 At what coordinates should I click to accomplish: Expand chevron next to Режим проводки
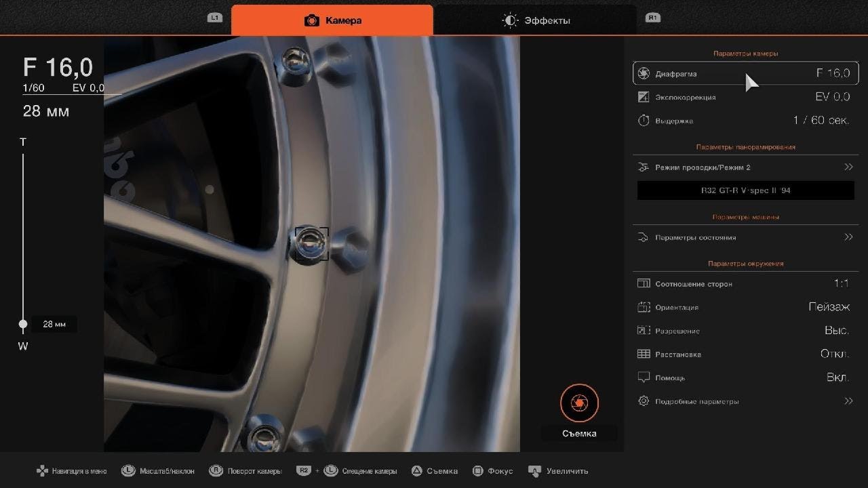tap(848, 167)
